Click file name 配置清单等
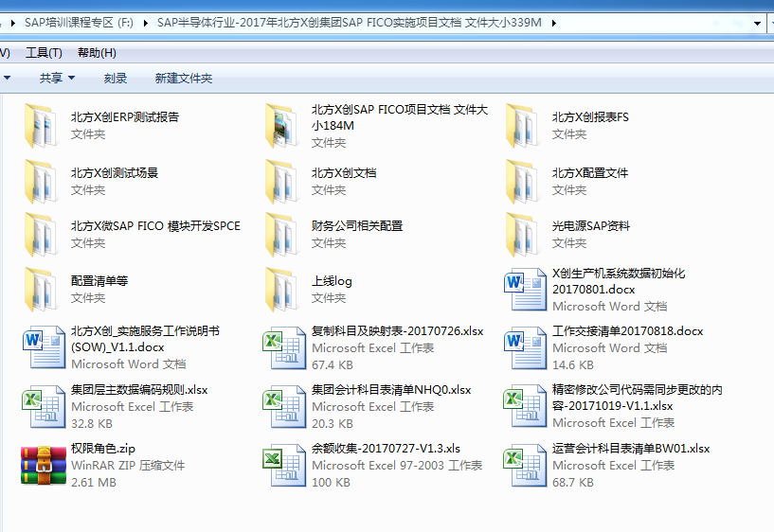This screenshot has height=532, width=774. point(99,281)
